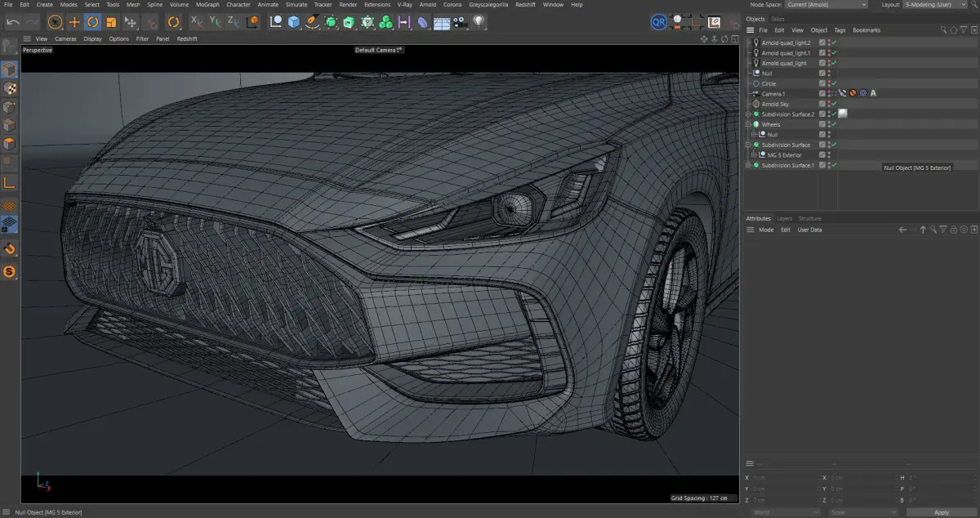Open the MoGraph menu
This screenshot has width=980, height=518.
tap(207, 5)
